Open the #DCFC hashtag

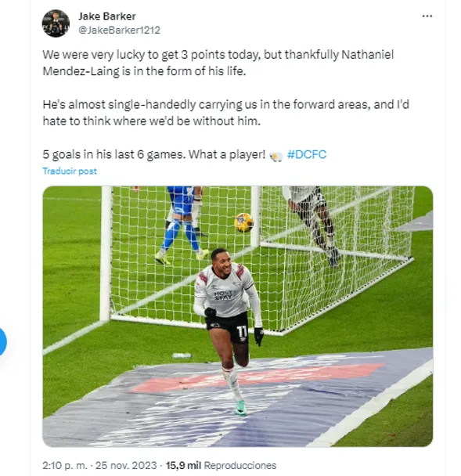[307, 154]
